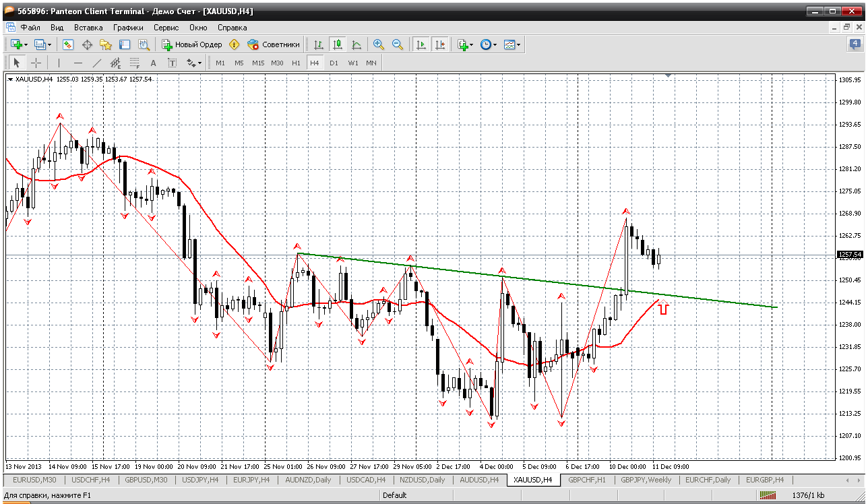Image resolution: width=868 pixels, height=504 pixels.
Task: Open the Сервис menu
Action: coord(166,28)
